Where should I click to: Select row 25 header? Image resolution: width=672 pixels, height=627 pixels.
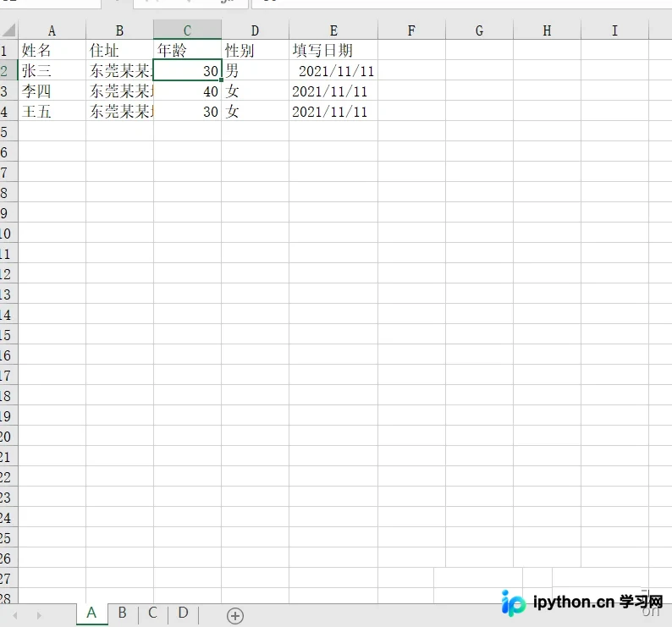[x=8, y=537]
